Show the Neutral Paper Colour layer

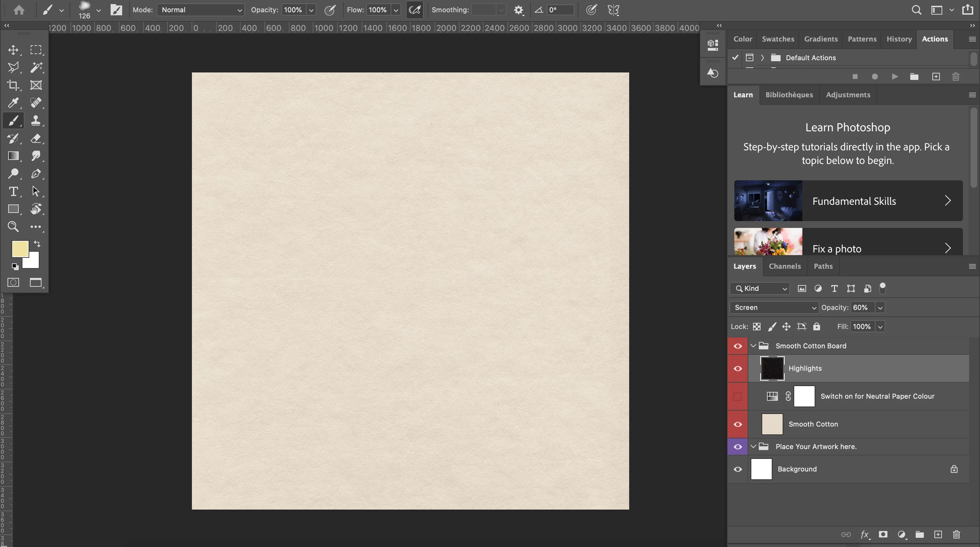(738, 396)
